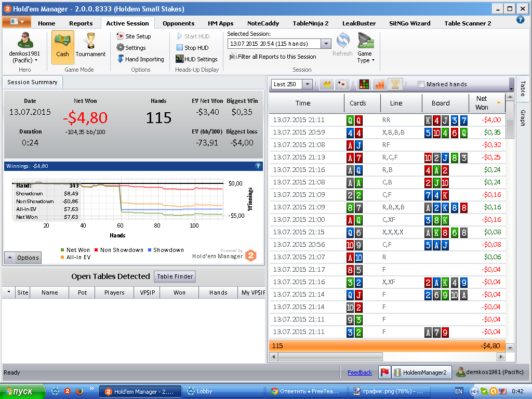Screen dimensions: 532x399
Task: Click the trophy icon in hands toolbar
Action: click(x=395, y=84)
